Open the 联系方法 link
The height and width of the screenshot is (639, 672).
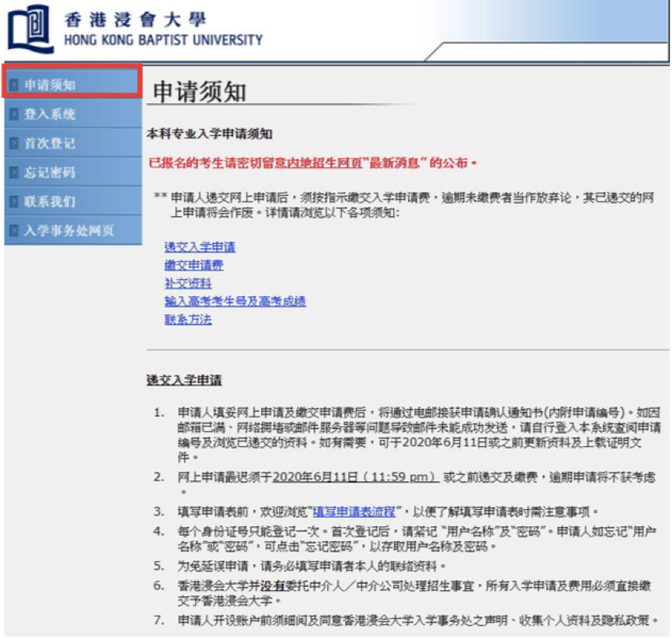[x=187, y=319]
